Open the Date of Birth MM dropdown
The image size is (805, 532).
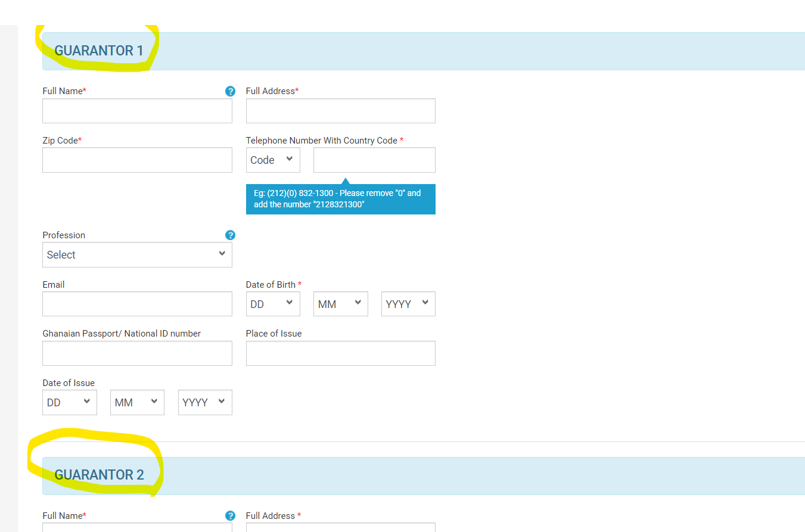(341, 304)
